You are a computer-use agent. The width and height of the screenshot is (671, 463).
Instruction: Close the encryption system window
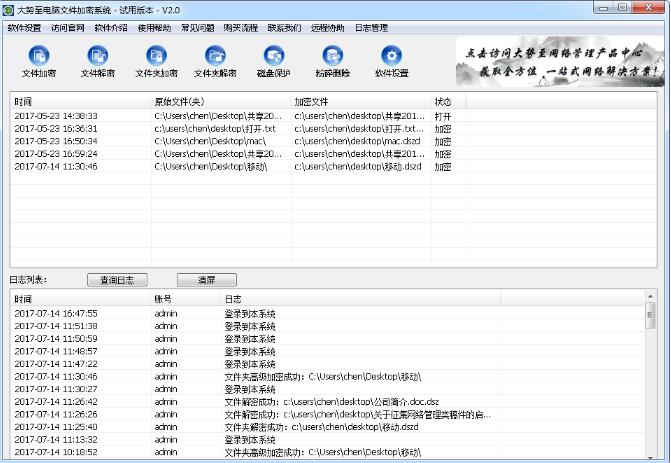click(648, 8)
